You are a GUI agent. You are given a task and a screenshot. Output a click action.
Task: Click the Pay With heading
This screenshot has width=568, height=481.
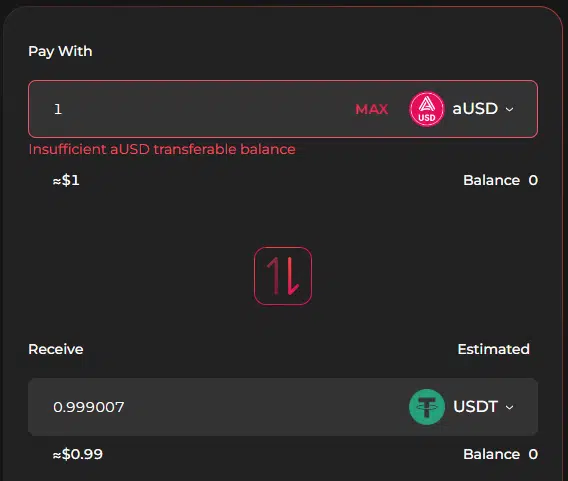coord(60,51)
